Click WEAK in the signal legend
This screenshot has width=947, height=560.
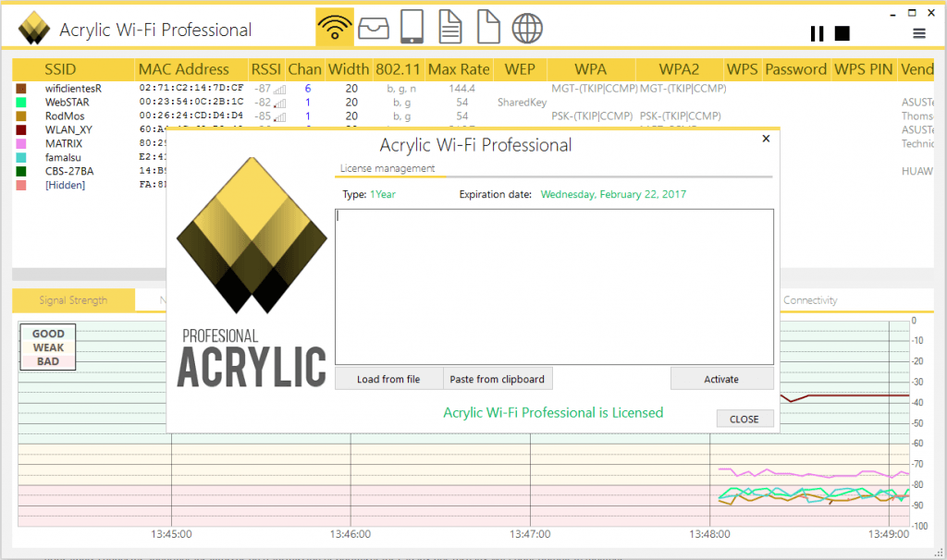(x=48, y=347)
